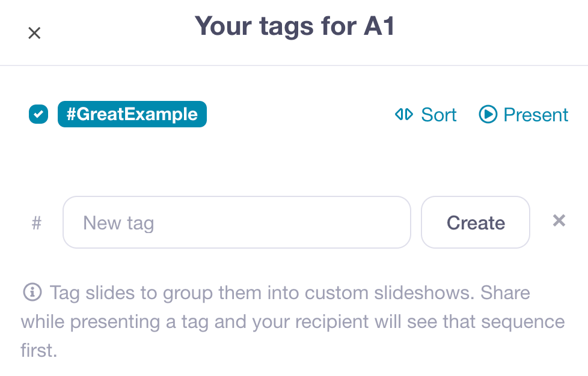This screenshot has height=376, width=588.
Task: Focus the New tag text field
Action: [236, 222]
